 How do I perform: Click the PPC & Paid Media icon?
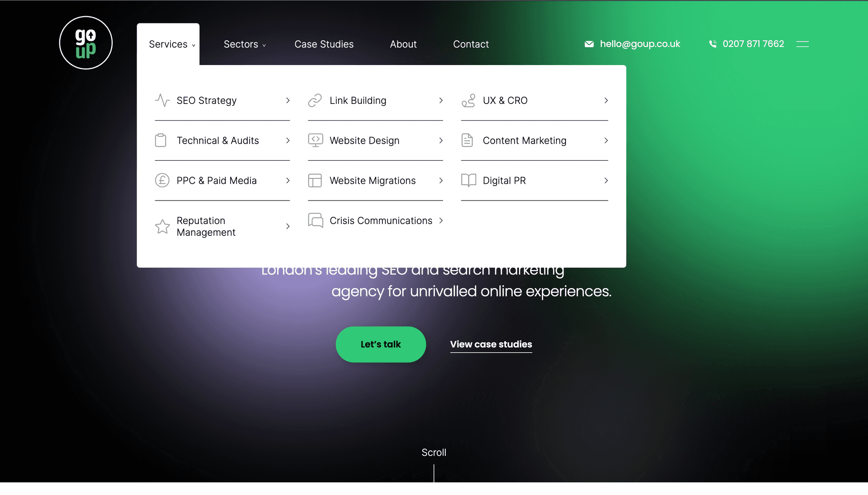(x=162, y=181)
